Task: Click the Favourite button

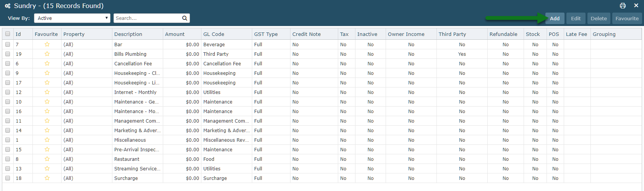Action: [x=627, y=18]
